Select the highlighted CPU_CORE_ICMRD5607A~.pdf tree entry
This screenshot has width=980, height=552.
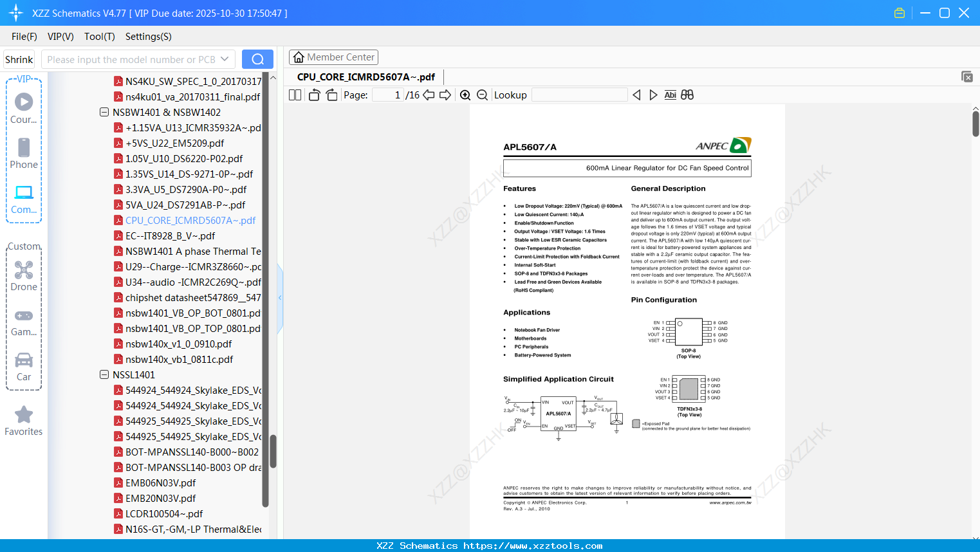pyautogui.click(x=185, y=220)
